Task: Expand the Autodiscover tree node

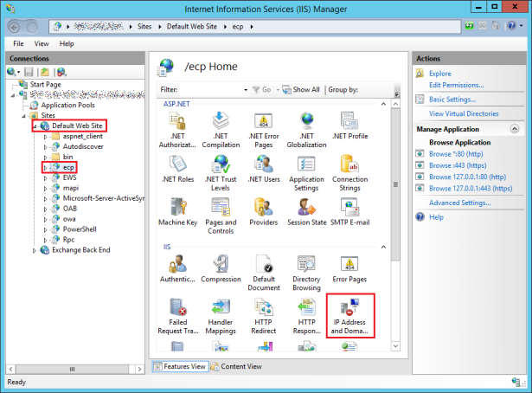Action: (45, 147)
